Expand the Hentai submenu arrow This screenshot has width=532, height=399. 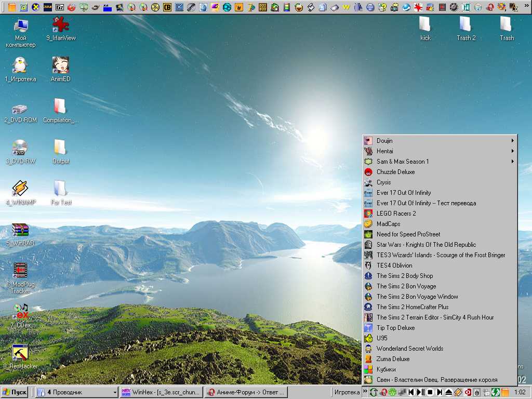pyautogui.click(x=512, y=151)
